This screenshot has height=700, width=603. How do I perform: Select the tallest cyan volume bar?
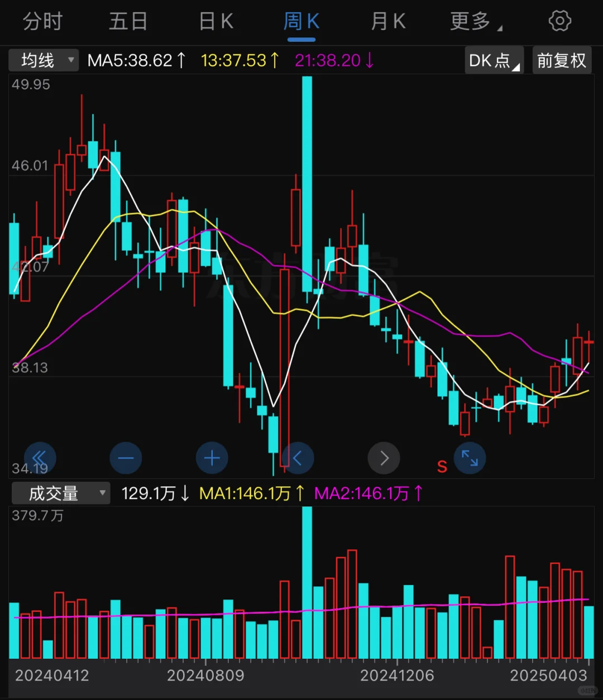pos(307,583)
